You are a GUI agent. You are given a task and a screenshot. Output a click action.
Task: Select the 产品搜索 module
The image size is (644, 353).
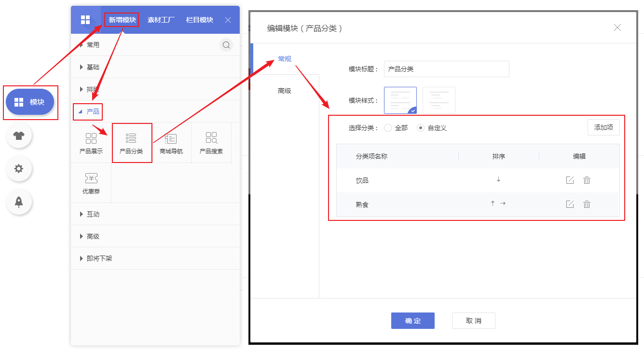pos(211,143)
